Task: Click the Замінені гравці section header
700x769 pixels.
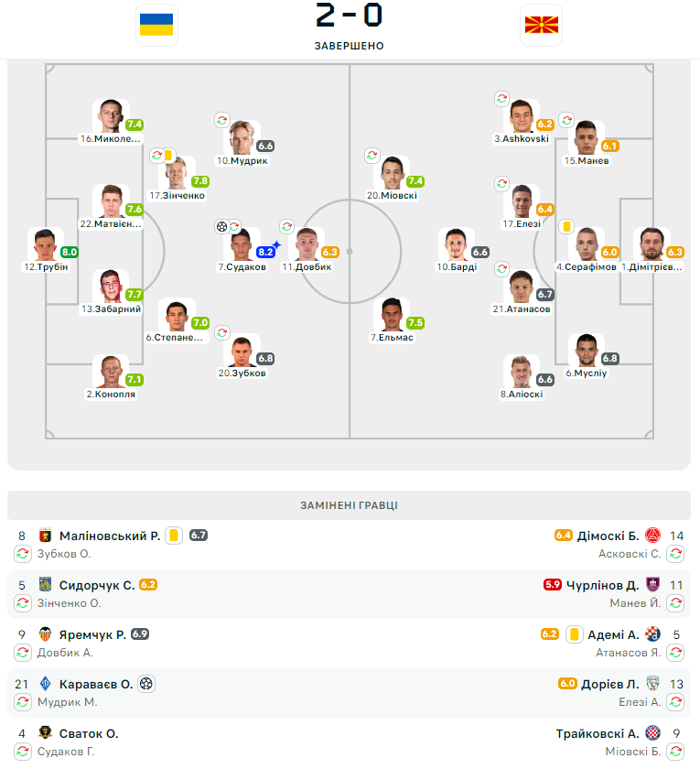Action: [x=349, y=505]
